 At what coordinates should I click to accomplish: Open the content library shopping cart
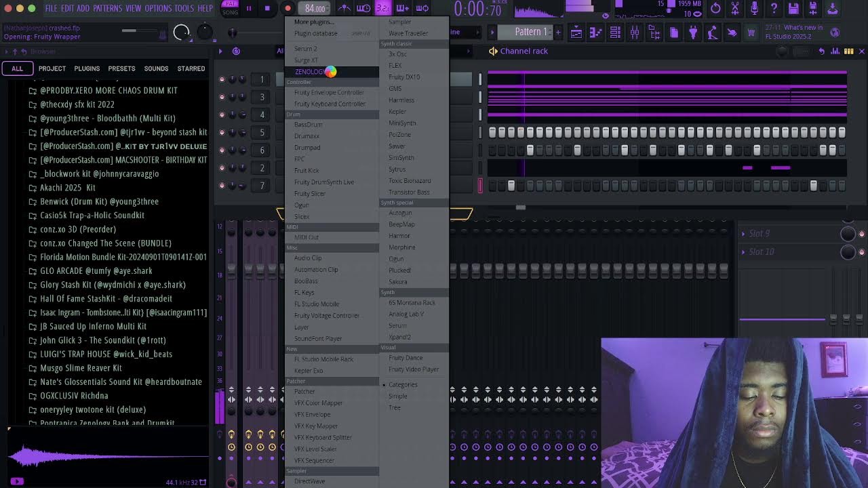751,33
